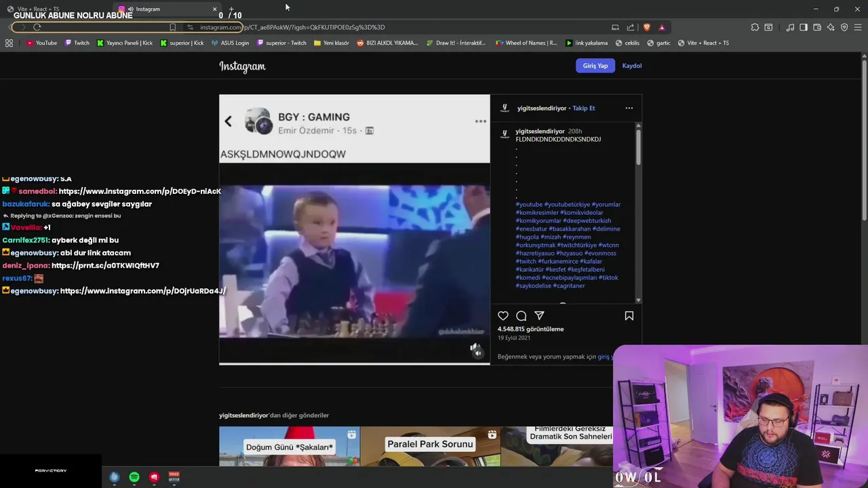Open the apps grid icon on bookmarks bar
This screenshot has height=488, width=868.
point(9,43)
